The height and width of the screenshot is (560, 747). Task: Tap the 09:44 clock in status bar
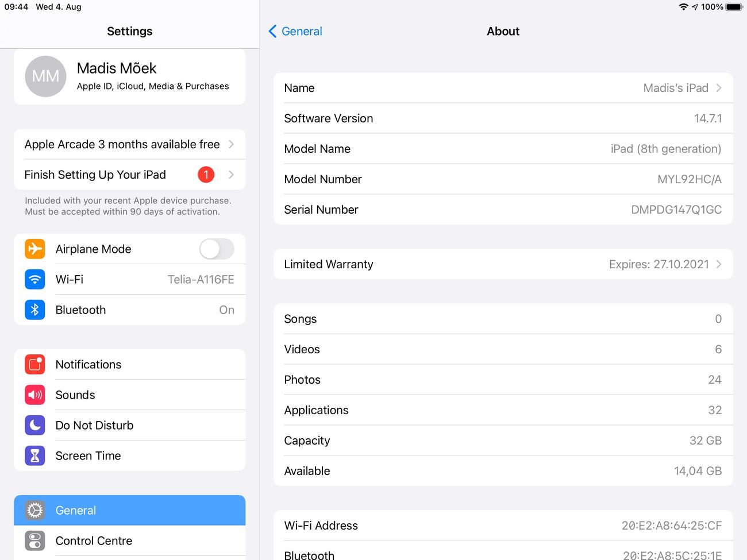[x=16, y=7]
